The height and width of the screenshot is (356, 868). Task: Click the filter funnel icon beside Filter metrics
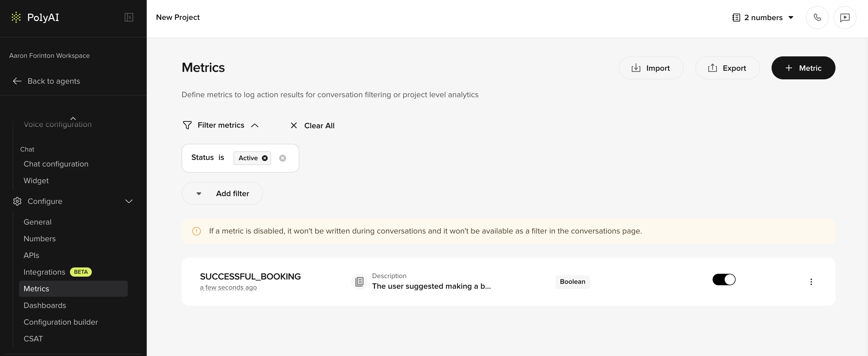tap(187, 125)
